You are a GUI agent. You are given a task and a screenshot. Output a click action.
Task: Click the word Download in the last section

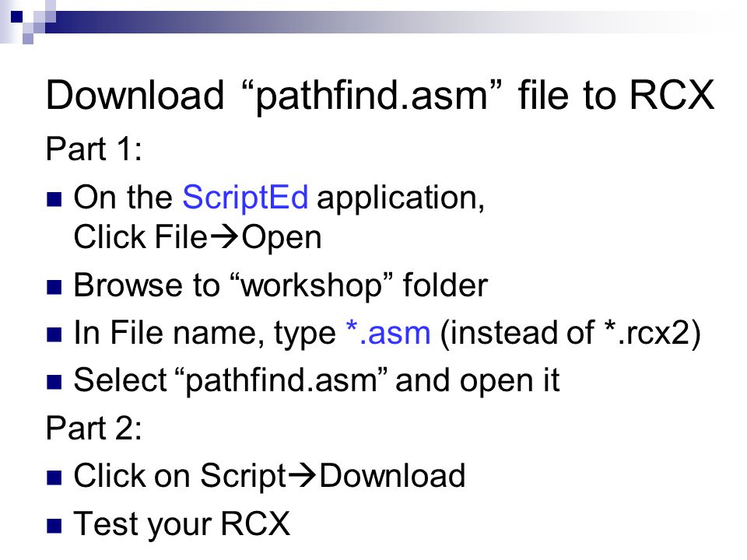(x=392, y=475)
